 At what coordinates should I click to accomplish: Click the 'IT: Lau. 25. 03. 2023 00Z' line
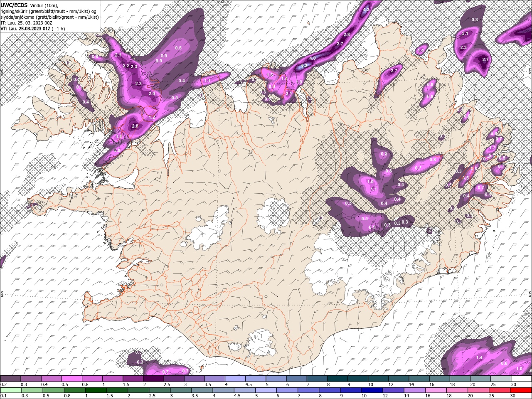click(x=26, y=23)
